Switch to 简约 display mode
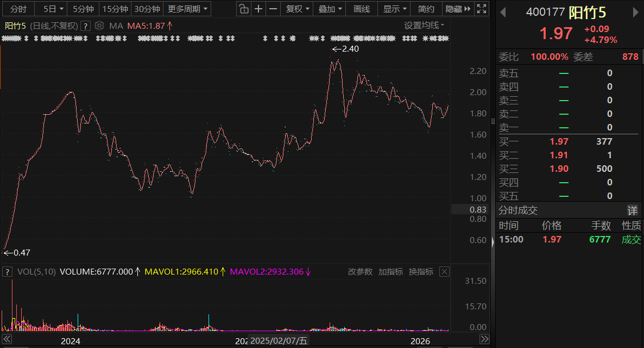 (x=426, y=9)
